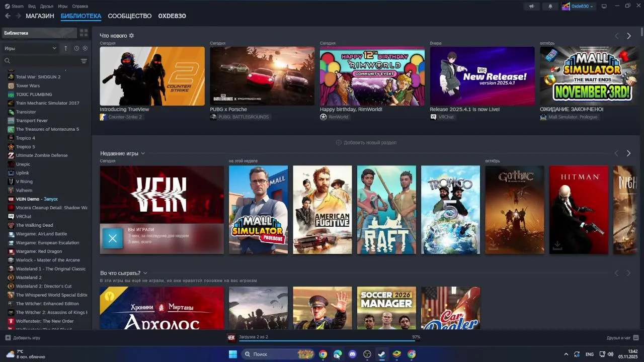Open the 'Introducing TrueView' news link

tap(124, 109)
